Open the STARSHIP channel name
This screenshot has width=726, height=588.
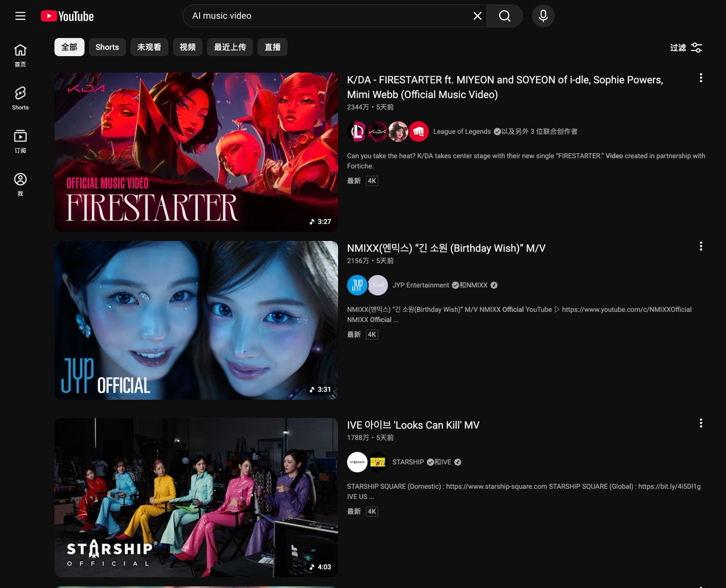tap(408, 462)
